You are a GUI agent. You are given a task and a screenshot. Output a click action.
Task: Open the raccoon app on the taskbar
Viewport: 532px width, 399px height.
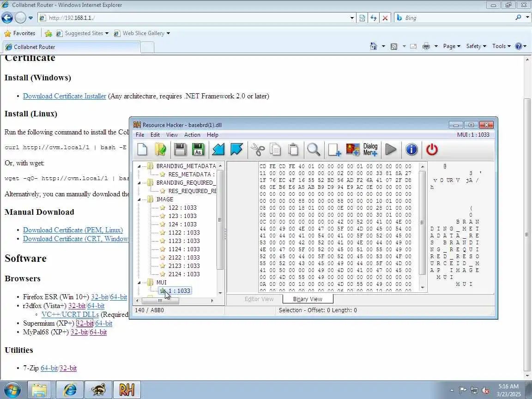point(98,390)
